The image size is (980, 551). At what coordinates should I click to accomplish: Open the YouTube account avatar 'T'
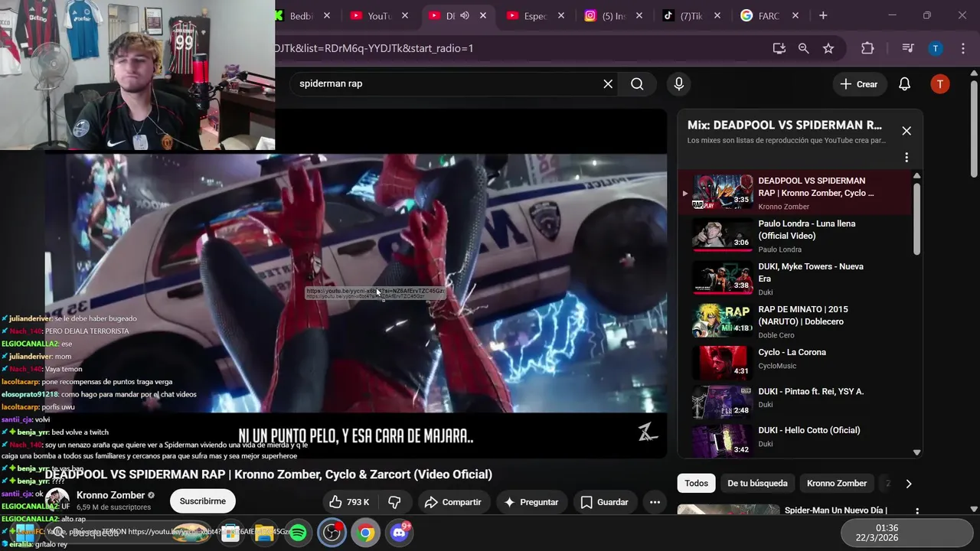(x=939, y=84)
